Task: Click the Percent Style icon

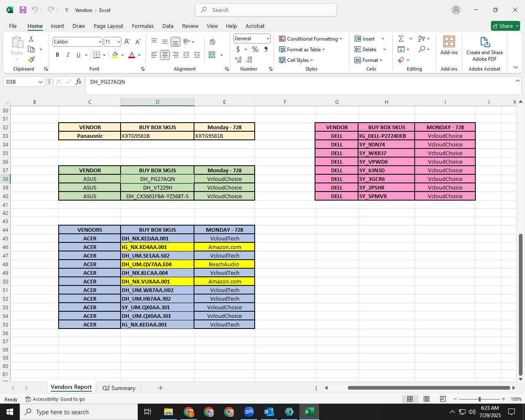Action: click(255, 49)
